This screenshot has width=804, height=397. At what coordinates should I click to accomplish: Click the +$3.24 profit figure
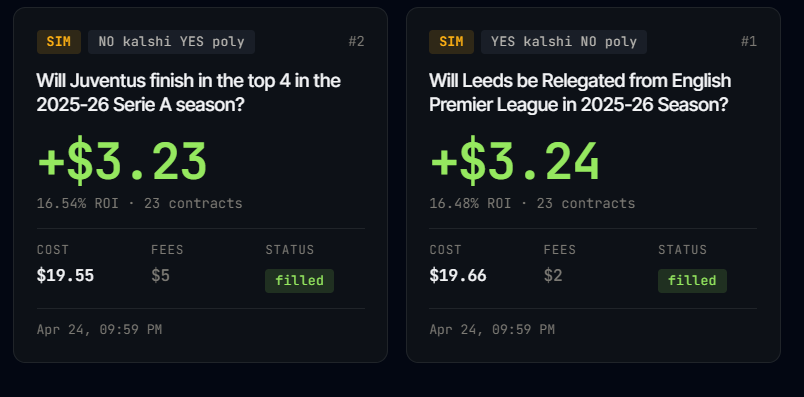tap(515, 161)
